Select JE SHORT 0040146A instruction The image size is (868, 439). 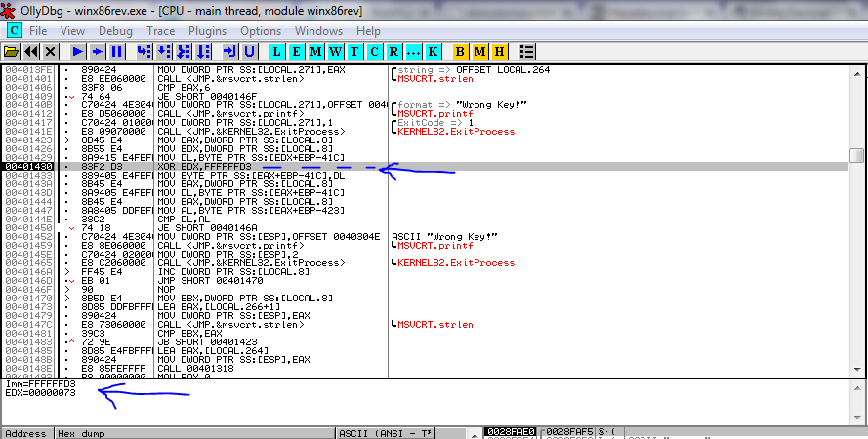point(208,228)
